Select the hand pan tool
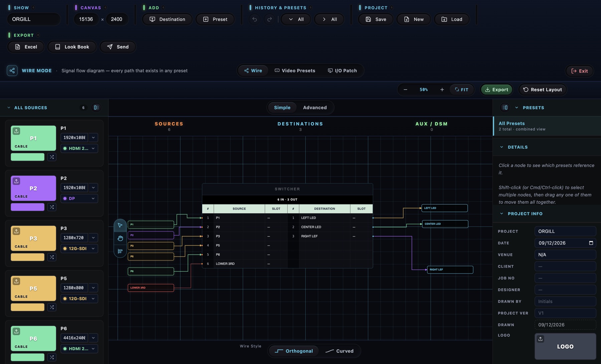Viewport: 601px width, 364px height. point(120,238)
